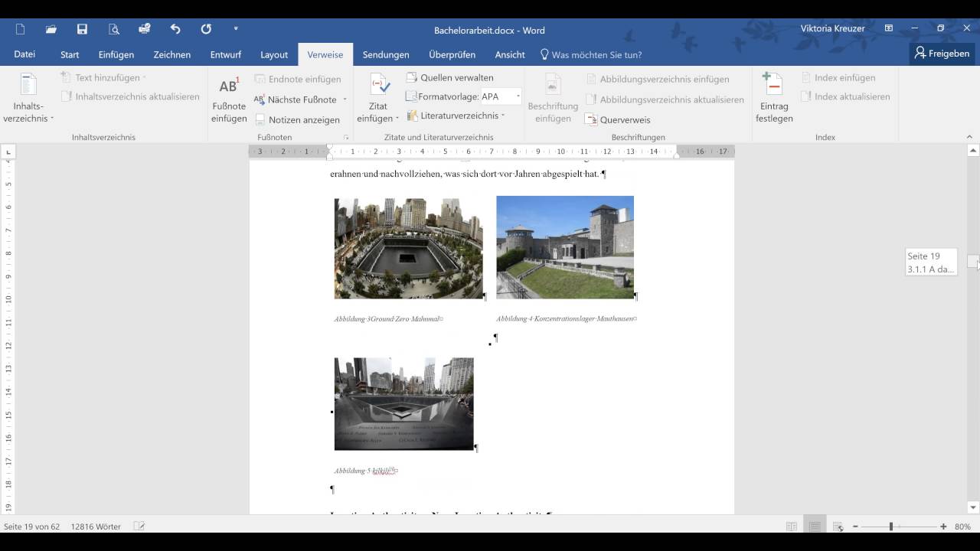Switch to the Einfügen tab
Viewport: 980px width, 551px height.
pos(116,54)
